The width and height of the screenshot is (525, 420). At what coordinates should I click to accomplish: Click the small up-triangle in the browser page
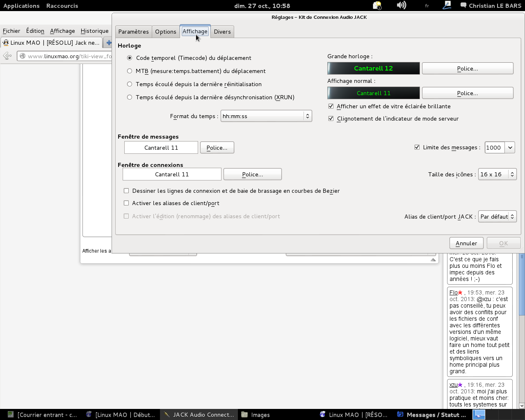433,260
